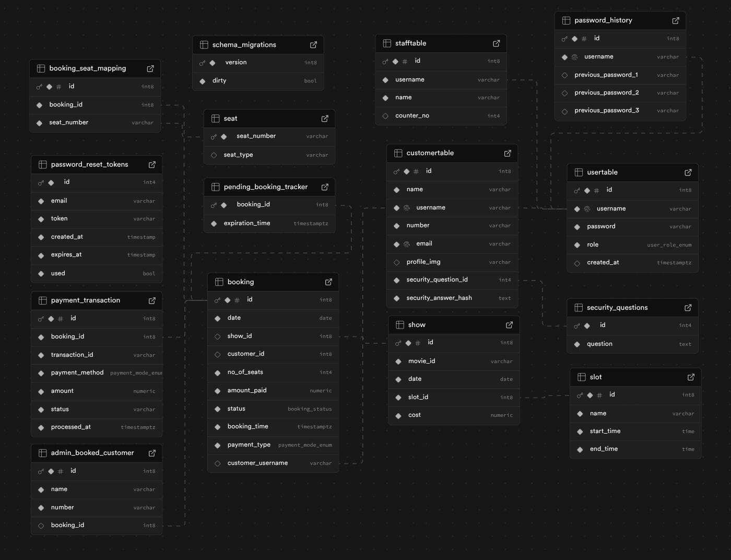
Task: Click the customer_username column in booking
Action: tap(273, 463)
